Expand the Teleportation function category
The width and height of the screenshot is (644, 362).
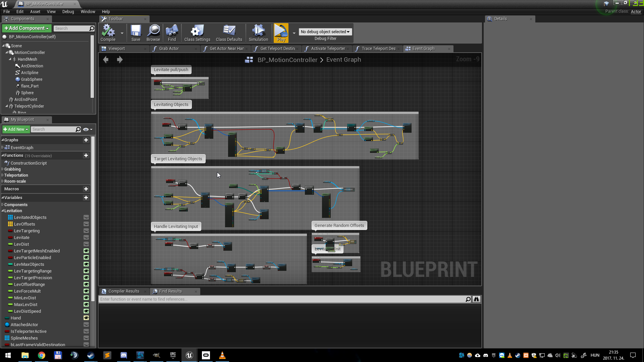(3, 175)
